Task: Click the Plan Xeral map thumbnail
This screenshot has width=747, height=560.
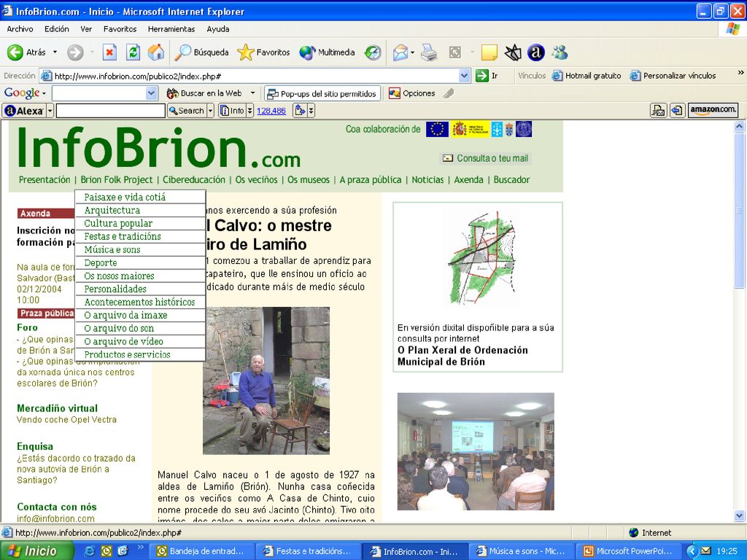Action: click(x=481, y=259)
